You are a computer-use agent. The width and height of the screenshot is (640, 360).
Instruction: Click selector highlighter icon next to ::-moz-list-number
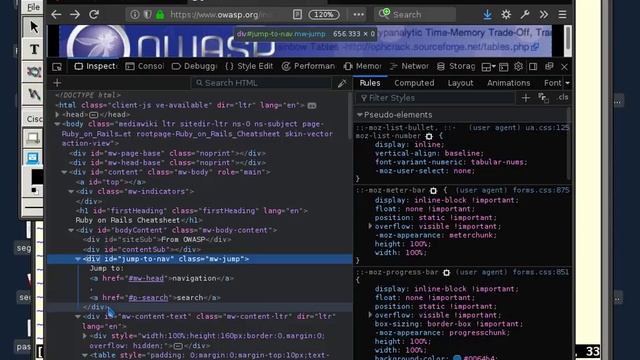429,136
